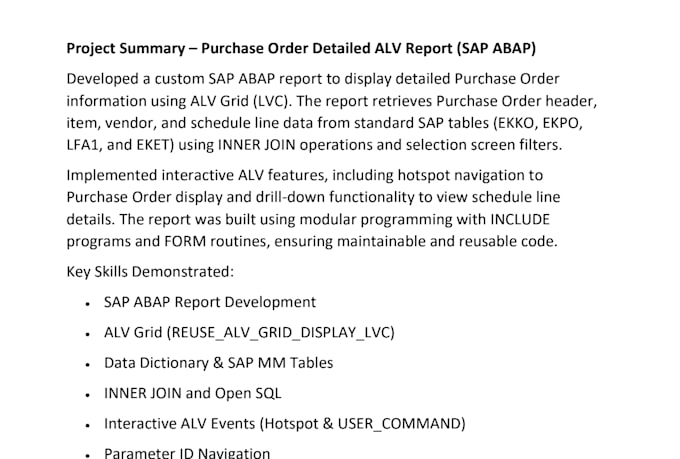Click the line starting 'information using ALV Grid (LVC)'
The image size is (680, 459).
(332, 101)
